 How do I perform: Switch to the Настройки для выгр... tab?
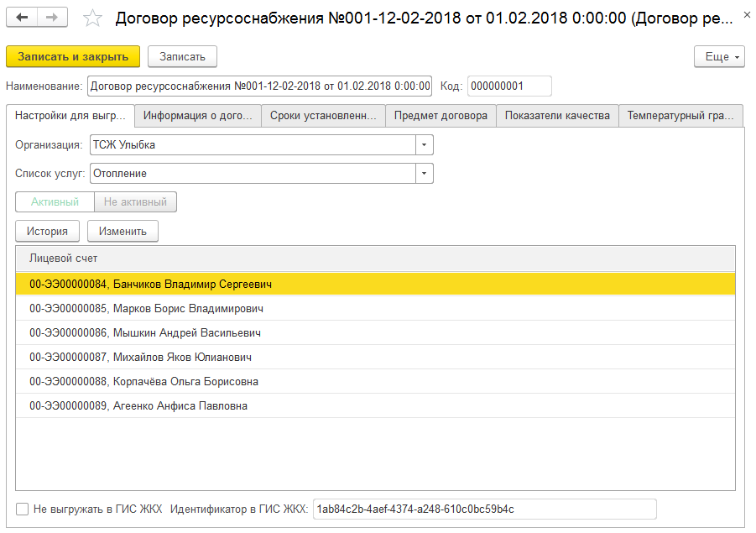[x=70, y=116]
